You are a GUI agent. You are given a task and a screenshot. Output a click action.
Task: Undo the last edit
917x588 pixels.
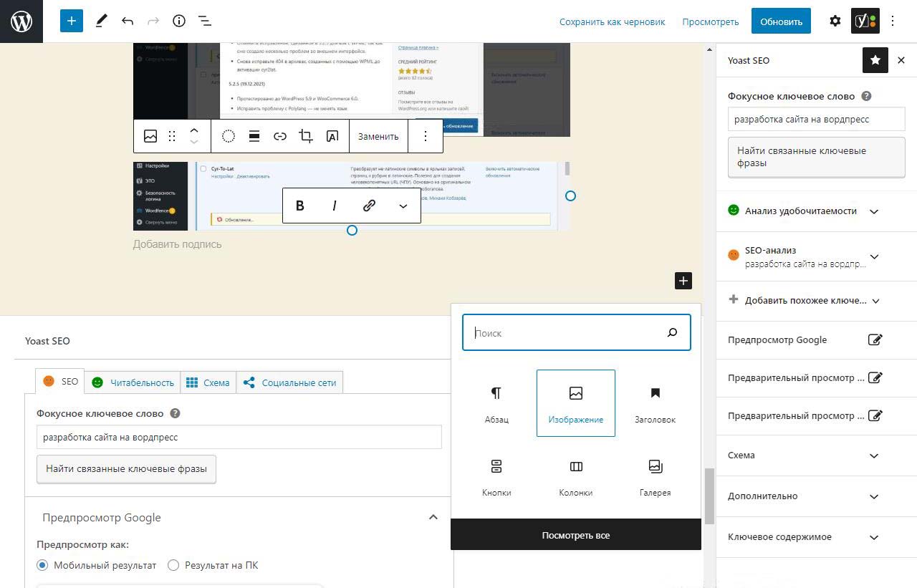128,21
